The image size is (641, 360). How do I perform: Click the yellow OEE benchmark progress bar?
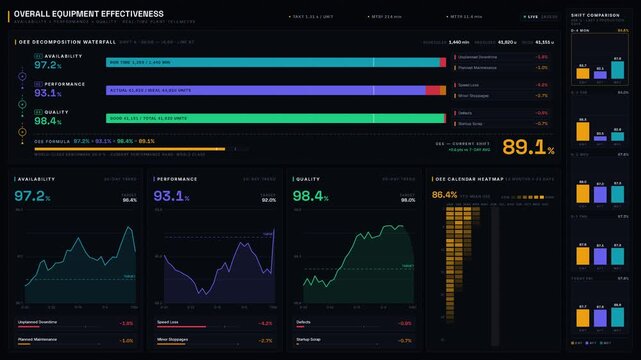(x=130, y=149)
